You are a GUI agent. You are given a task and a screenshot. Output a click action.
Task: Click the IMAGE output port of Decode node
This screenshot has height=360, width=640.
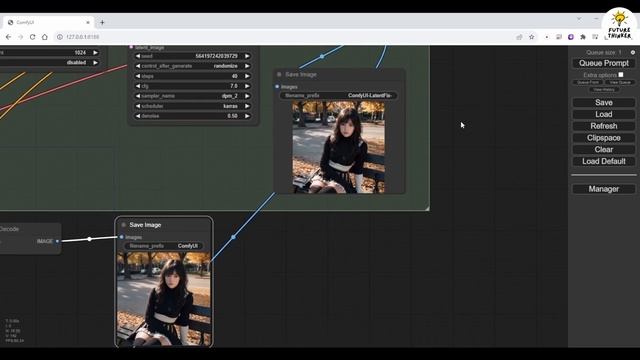coord(57,241)
